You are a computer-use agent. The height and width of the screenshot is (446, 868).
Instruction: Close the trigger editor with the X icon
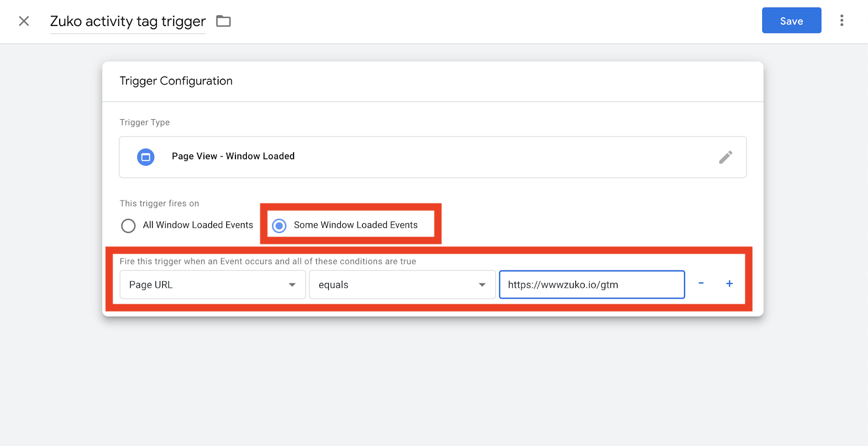pyautogui.click(x=24, y=21)
